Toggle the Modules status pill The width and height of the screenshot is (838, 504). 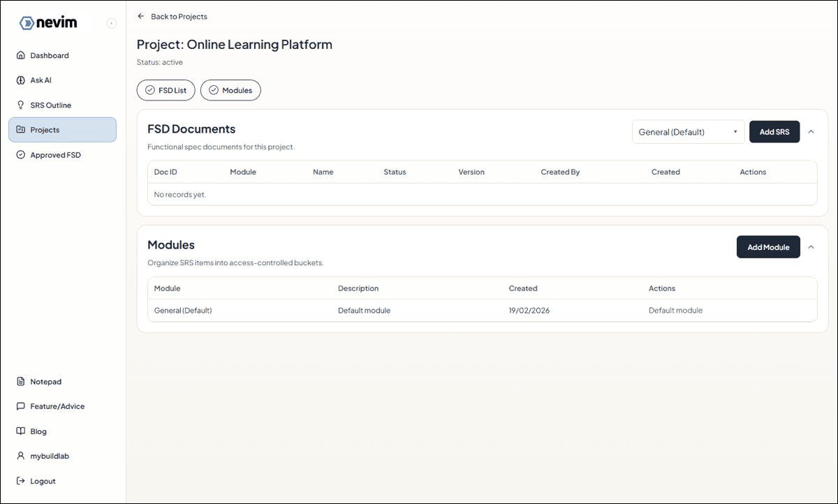pyautogui.click(x=230, y=90)
